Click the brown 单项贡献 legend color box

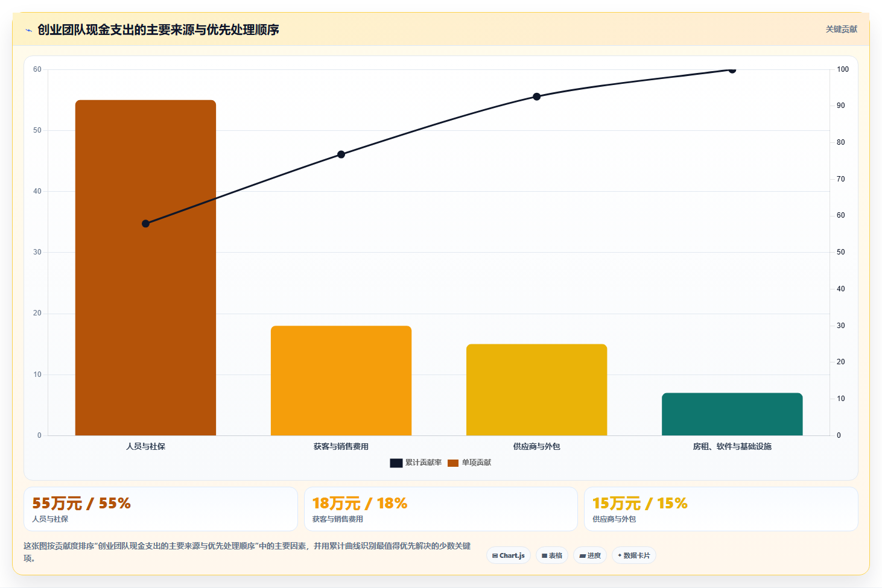coord(453,463)
